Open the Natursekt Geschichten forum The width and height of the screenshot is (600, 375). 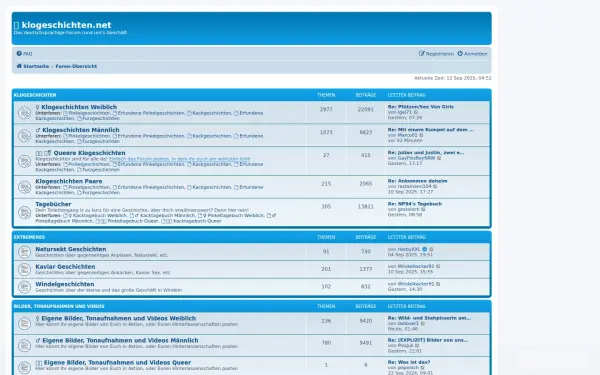click(x=71, y=249)
